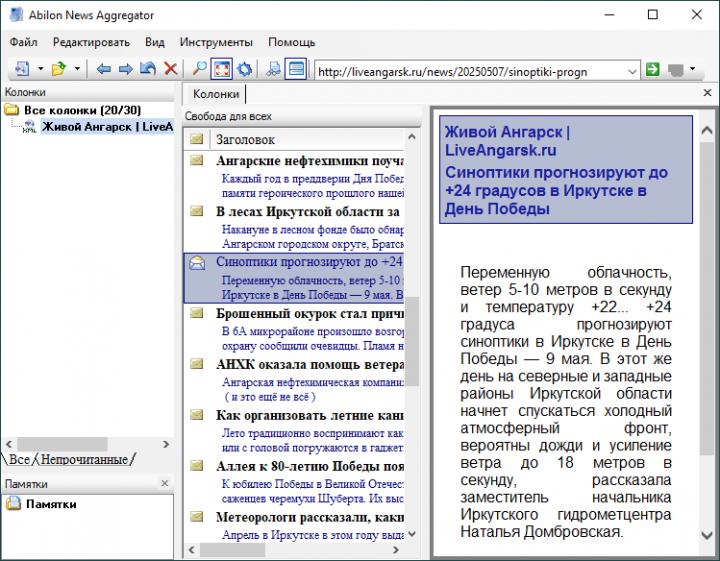This screenshot has height=561, width=720.
Task: Open the address bar dropdown arrow
Action: 632,72
